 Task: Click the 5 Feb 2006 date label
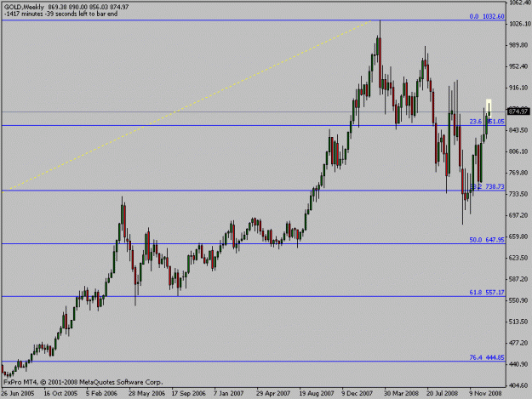[x=101, y=393]
